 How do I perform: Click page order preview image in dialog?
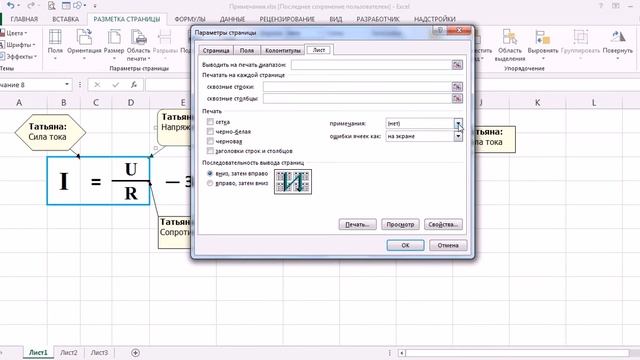(x=293, y=182)
